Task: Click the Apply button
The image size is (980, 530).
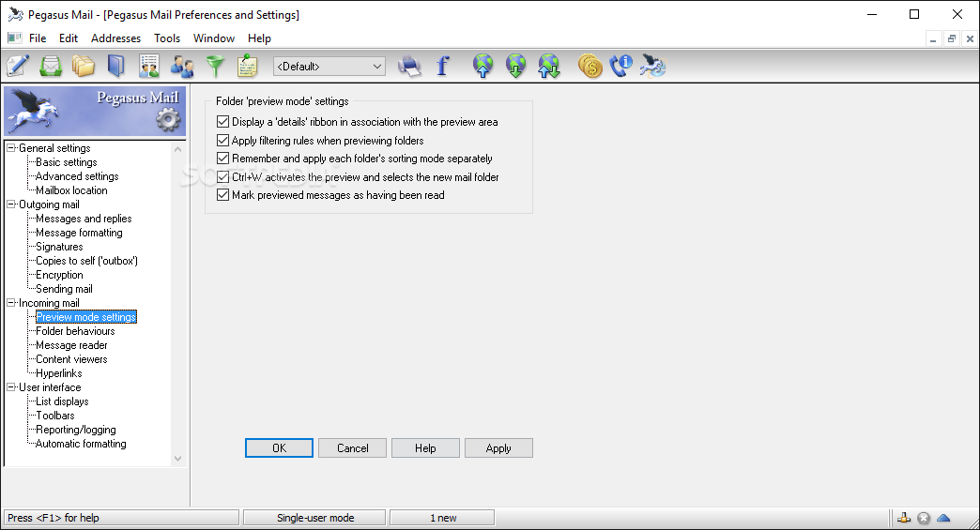Action: coord(498,447)
